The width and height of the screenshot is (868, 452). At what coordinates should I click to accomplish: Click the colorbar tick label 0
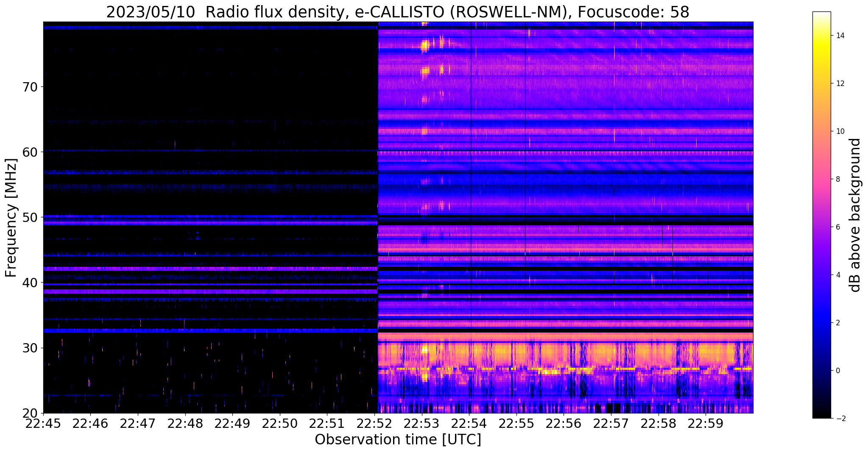(x=837, y=371)
